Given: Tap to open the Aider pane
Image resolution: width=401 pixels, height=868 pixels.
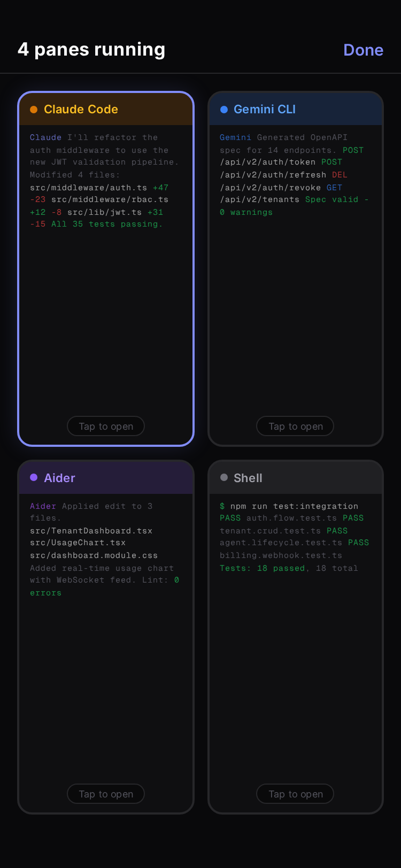Looking at the screenshot, I should [105, 794].
